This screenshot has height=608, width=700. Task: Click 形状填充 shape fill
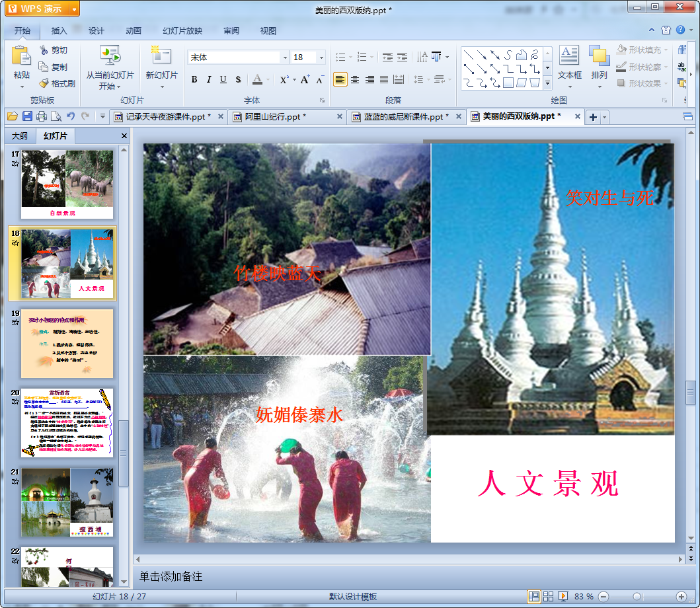pyautogui.click(x=642, y=50)
